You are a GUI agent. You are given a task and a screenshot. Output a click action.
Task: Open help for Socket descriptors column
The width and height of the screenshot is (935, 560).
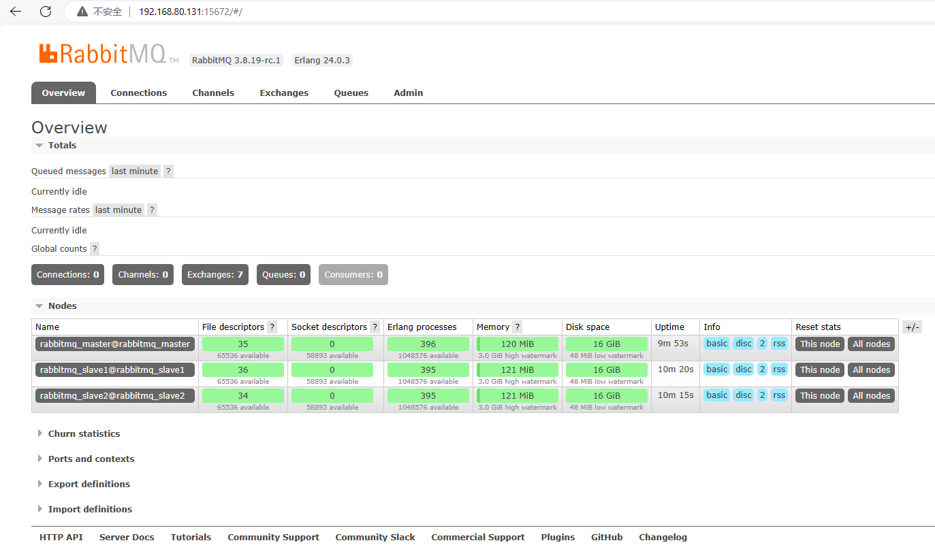point(375,327)
